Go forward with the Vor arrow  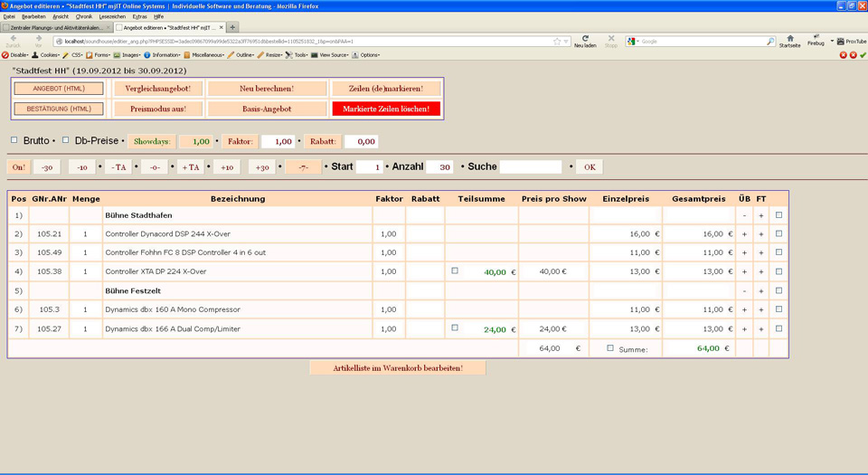point(38,38)
